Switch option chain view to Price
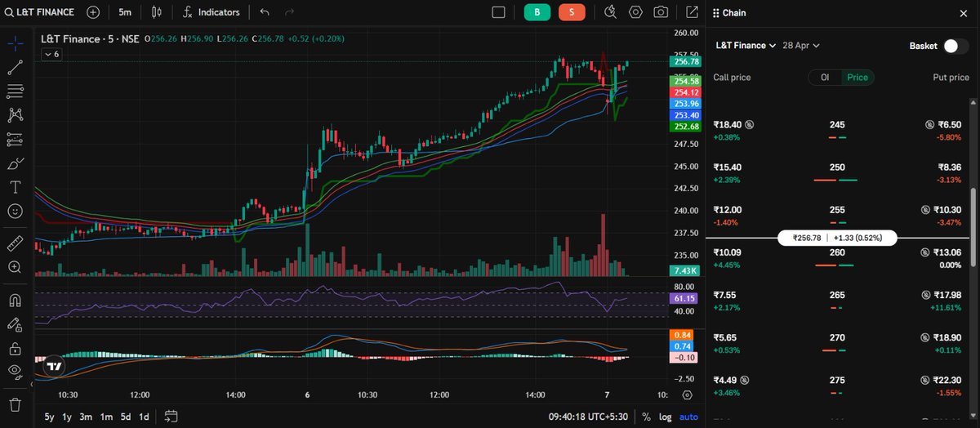 coord(857,78)
